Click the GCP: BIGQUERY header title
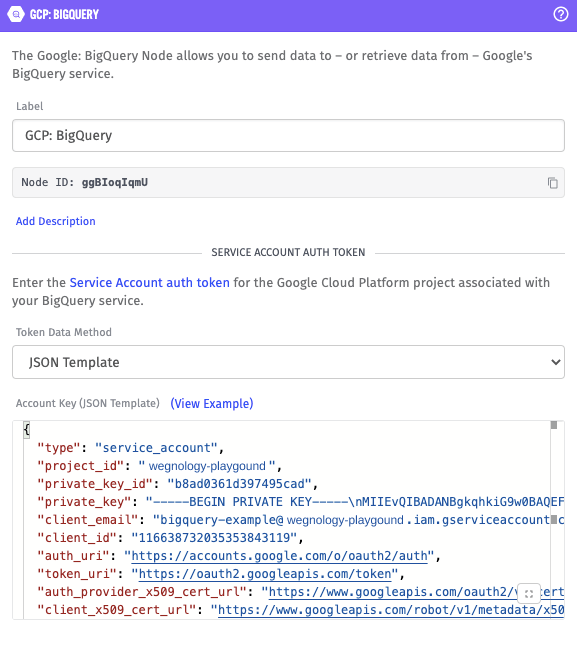 coord(64,15)
